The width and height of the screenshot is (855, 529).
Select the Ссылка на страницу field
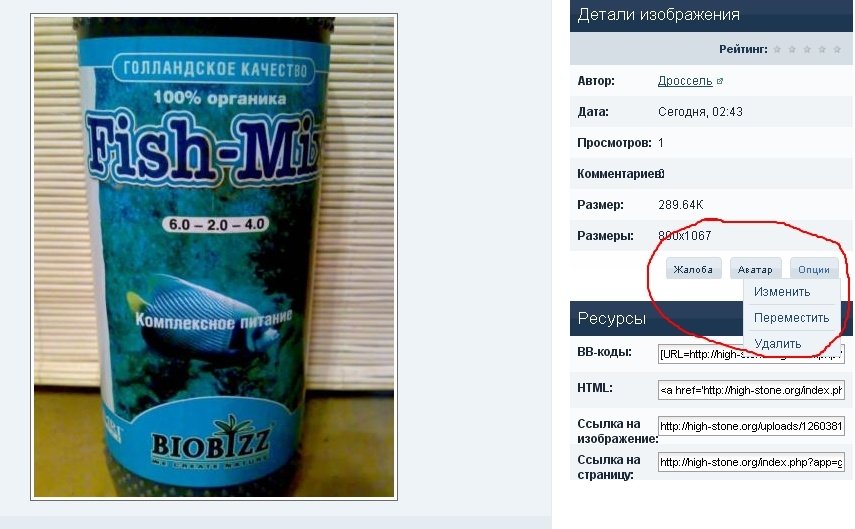[751, 462]
